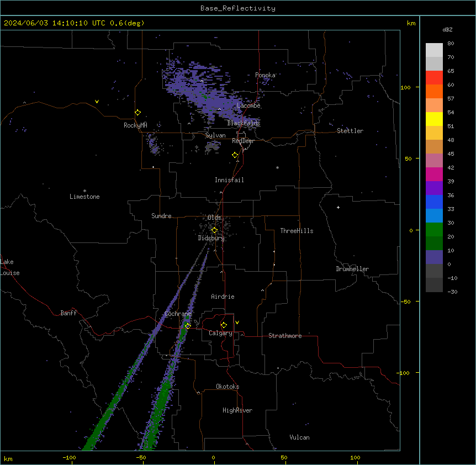
Task: Click the bright yellow 51-54 dBZ swatch
Action: (434, 119)
